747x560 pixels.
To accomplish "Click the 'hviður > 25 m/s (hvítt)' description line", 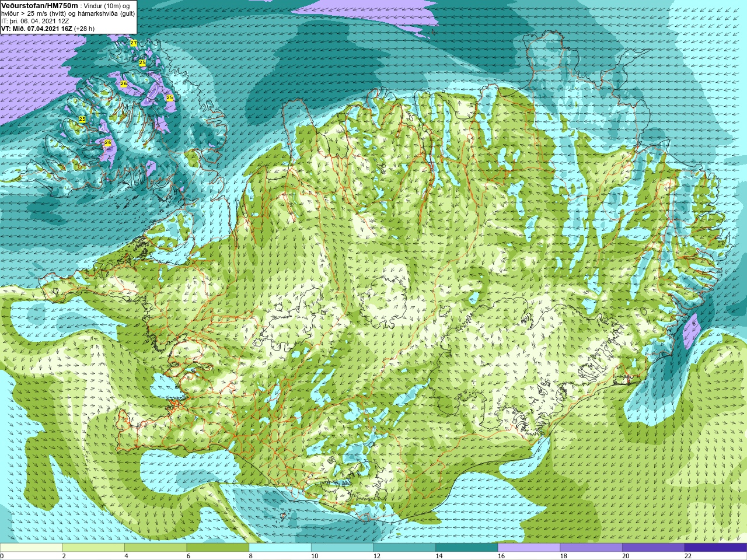I will (68, 13).
